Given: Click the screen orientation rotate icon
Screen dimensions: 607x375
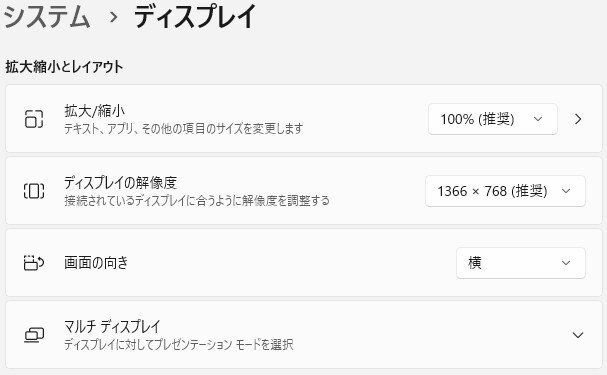Looking at the screenshot, I should pyautogui.click(x=34, y=263).
